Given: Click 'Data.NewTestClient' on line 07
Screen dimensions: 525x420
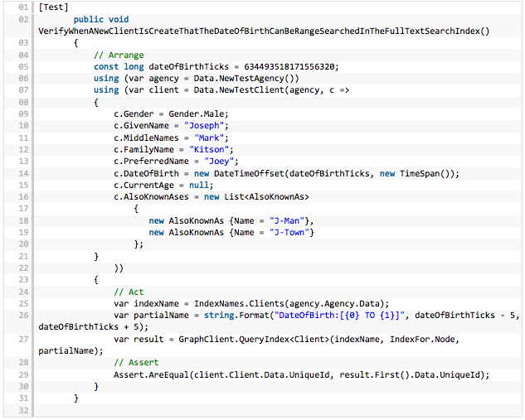Looking at the screenshot, I should [x=239, y=90].
